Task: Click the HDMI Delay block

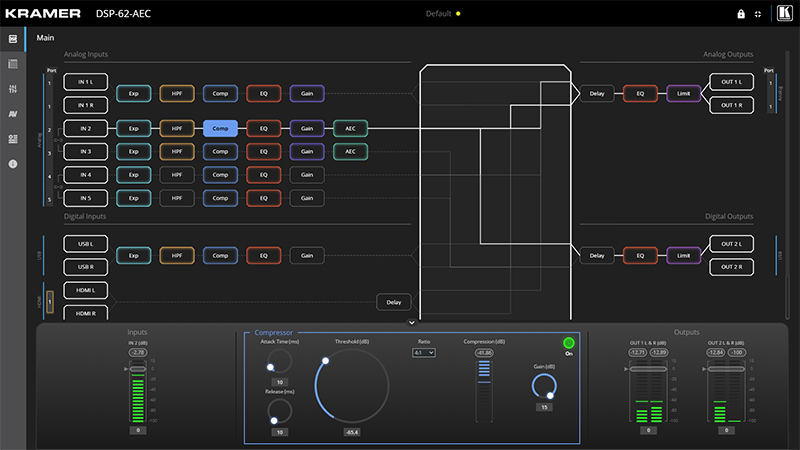Action: pyautogui.click(x=393, y=301)
